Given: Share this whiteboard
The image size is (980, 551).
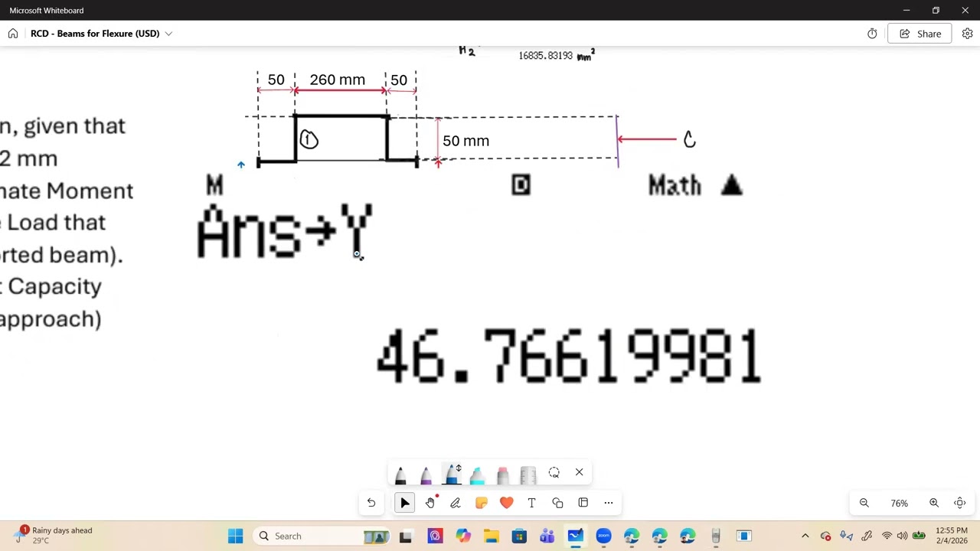Looking at the screenshot, I should click(x=920, y=34).
